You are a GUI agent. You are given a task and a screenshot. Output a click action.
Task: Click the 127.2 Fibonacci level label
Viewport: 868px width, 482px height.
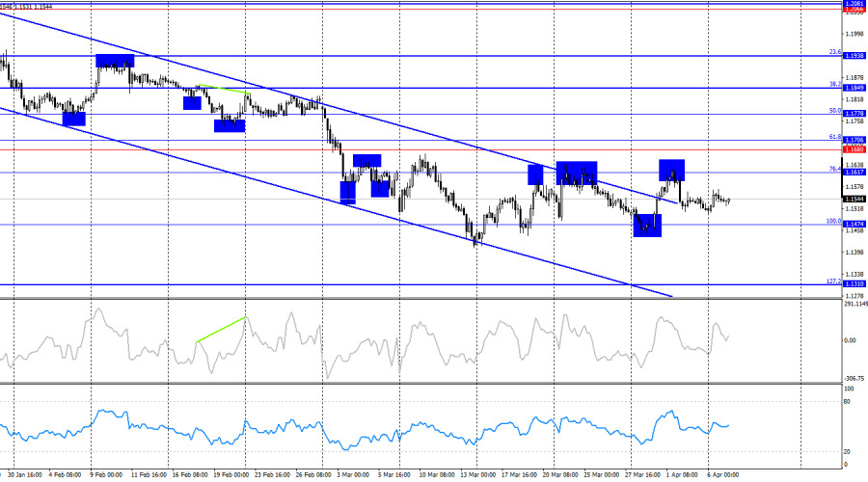coord(833,281)
